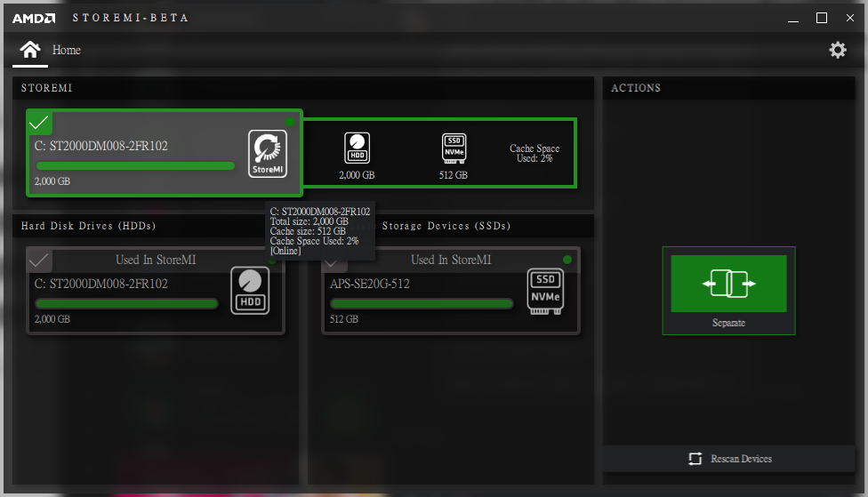The image size is (868, 497).
Task: Select the APS-SE20G-512 drive name
Action: pos(370,284)
